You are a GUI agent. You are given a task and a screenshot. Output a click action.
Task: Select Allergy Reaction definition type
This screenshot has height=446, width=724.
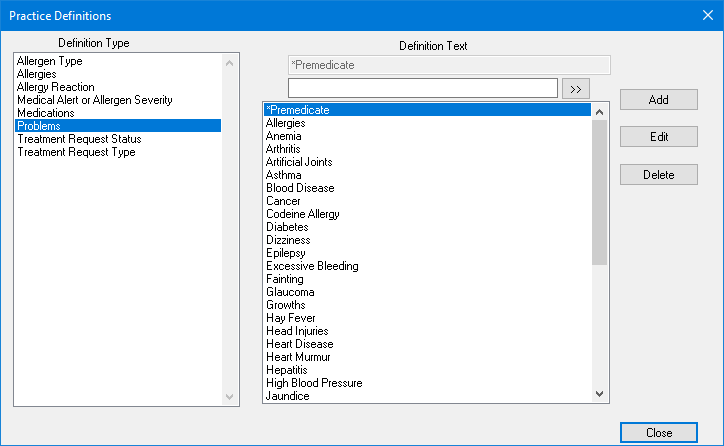[x=55, y=87]
